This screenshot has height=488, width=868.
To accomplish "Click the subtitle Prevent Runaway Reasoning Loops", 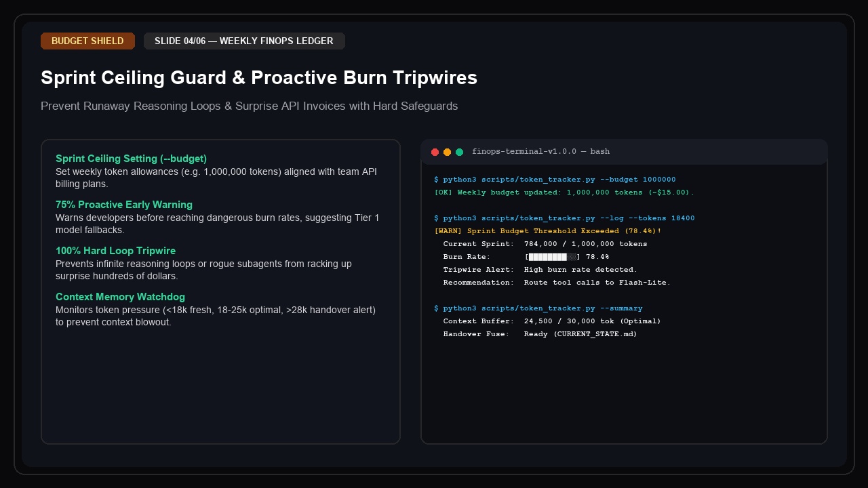I will point(250,106).
